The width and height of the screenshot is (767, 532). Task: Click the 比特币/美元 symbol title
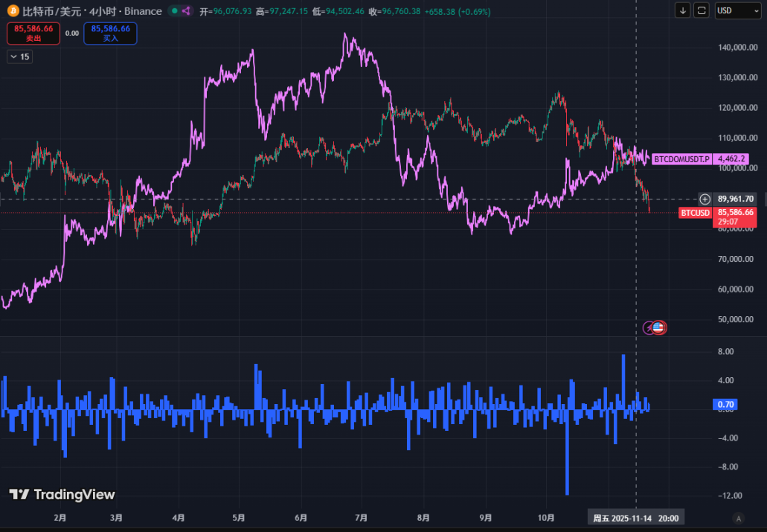pyautogui.click(x=51, y=11)
